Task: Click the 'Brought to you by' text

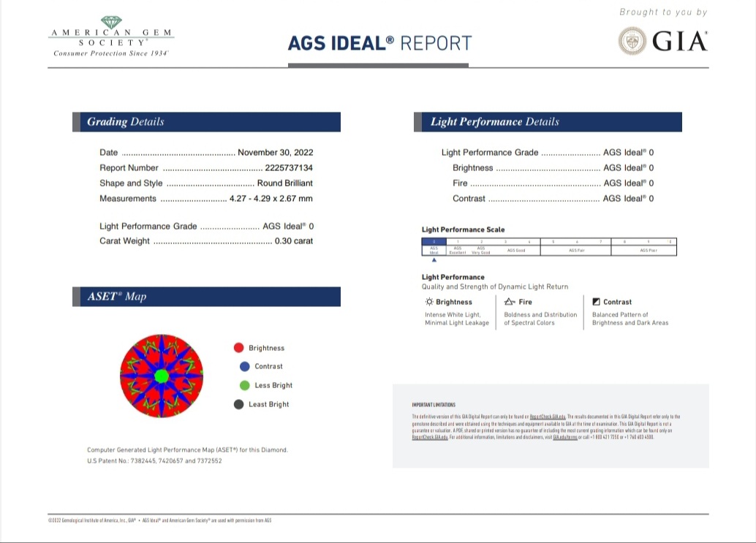Action: click(x=663, y=12)
